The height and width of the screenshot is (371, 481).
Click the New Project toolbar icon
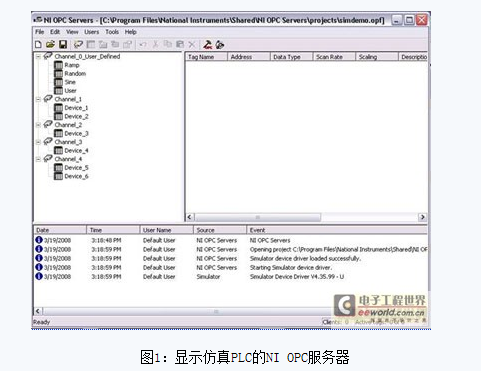39,44
